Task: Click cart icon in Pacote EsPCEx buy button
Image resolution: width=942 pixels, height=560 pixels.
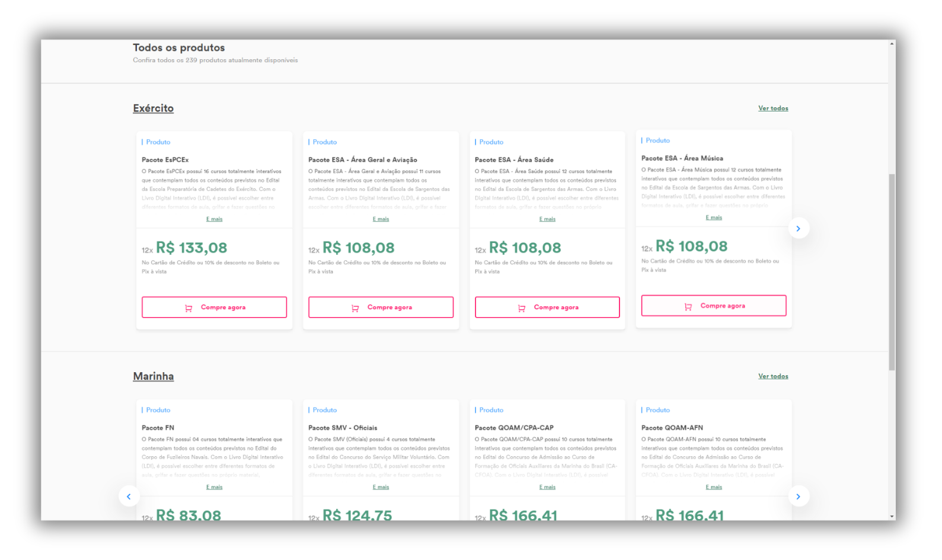Action: pos(189,308)
